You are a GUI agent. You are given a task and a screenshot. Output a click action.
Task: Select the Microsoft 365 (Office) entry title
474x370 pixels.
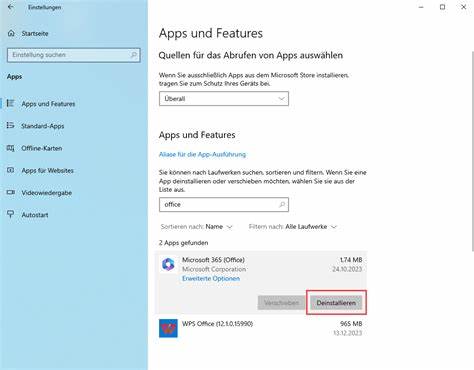(x=213, y=260)
